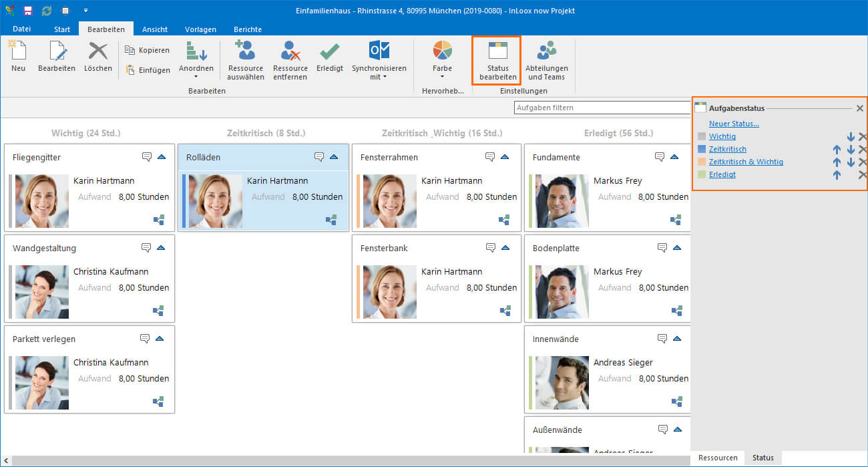The height and width of the screenshot is (467, 868).
Task: Click the green Erledigt color swatch
Action: tap(701, 174)
